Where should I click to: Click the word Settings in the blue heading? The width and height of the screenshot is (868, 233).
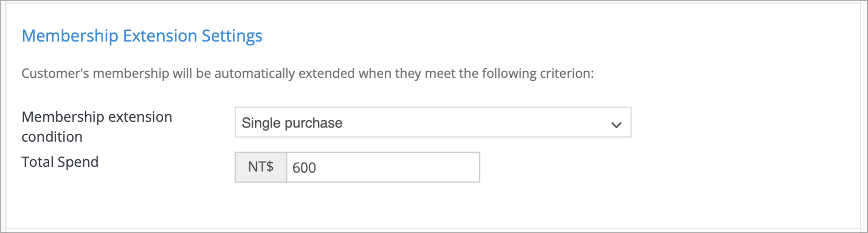click(232, 36)
